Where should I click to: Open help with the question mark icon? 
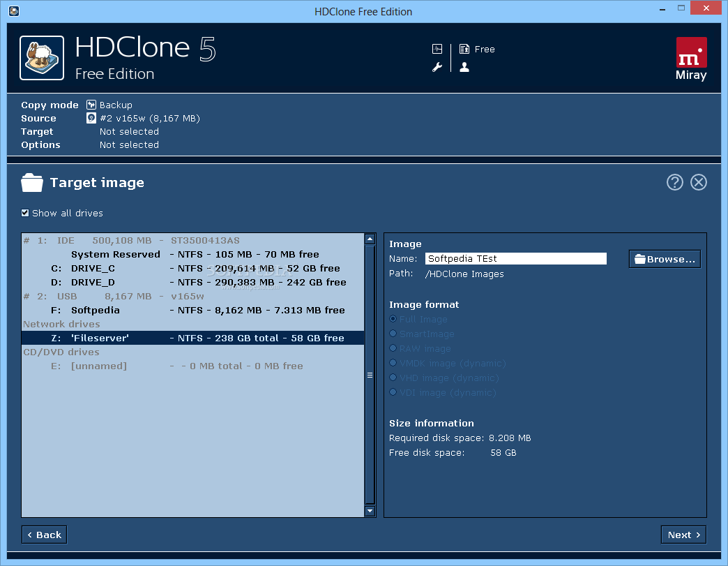tap(674, 182)
